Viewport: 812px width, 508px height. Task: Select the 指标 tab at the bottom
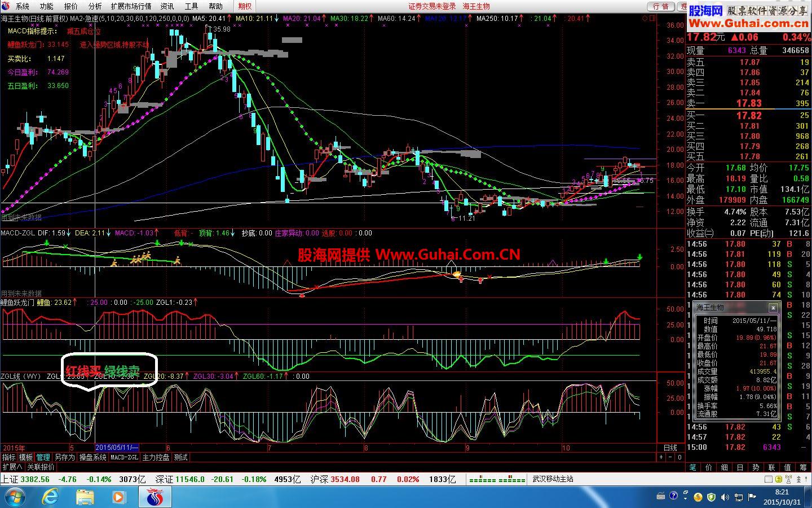[x=8, y=457]
